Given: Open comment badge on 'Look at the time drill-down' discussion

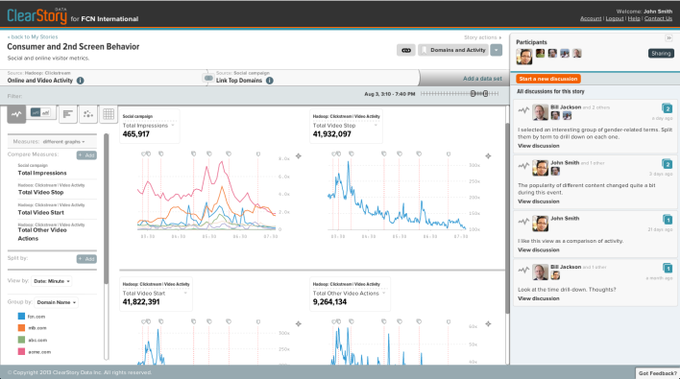Looking at the screenshot, I should (667, 268).
